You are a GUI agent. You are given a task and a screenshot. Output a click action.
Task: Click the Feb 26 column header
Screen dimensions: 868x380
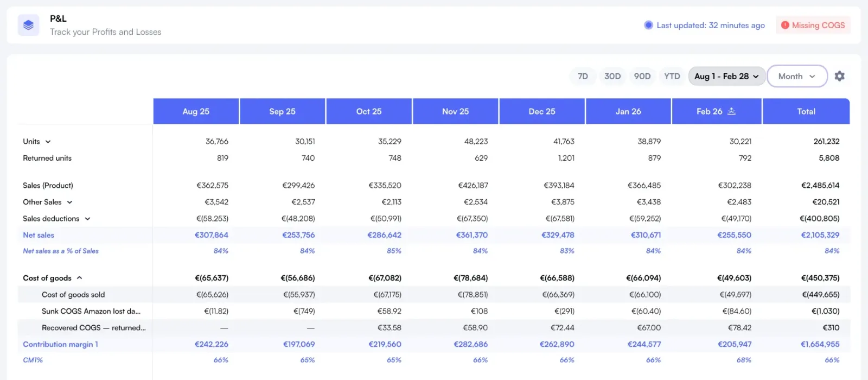pyautogui.click(x=717, y=111)
